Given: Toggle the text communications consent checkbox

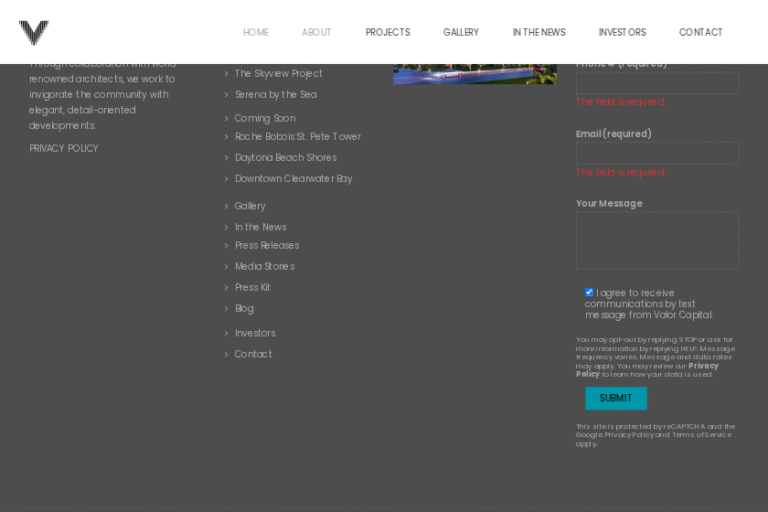Looking at the screenshot, I should (589, 292).
